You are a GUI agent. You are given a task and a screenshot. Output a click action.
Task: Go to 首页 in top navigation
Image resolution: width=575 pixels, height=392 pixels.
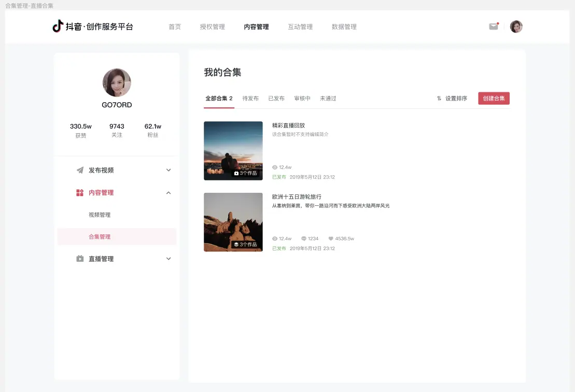[x=175, y=27]
